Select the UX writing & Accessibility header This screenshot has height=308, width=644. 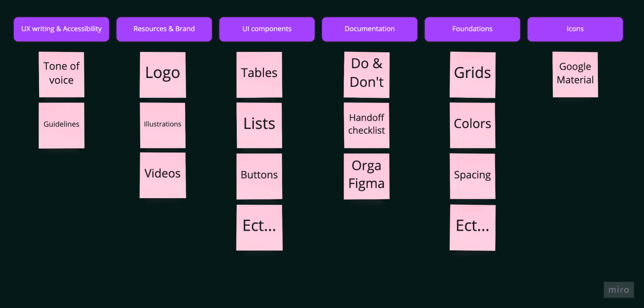coord(62,29)
